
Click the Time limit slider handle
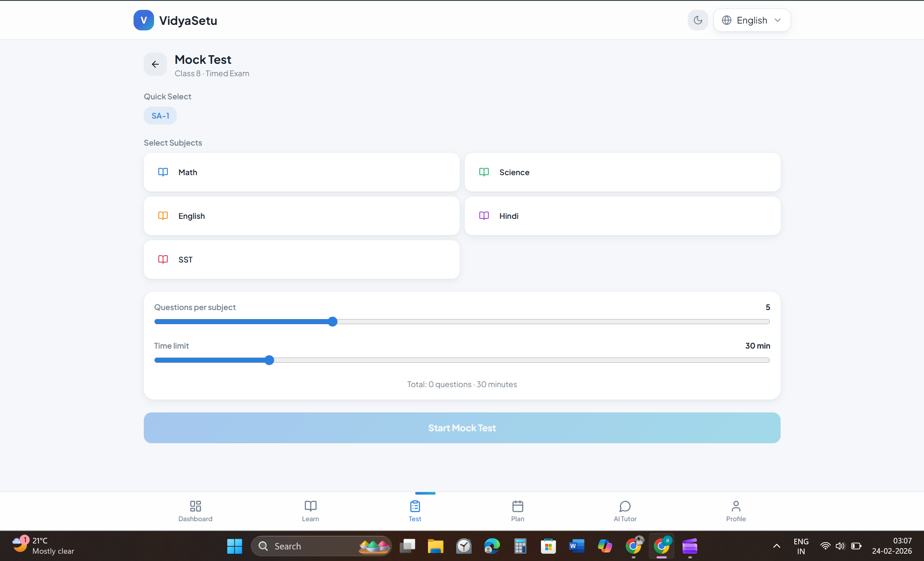click(x=269, y=360)
